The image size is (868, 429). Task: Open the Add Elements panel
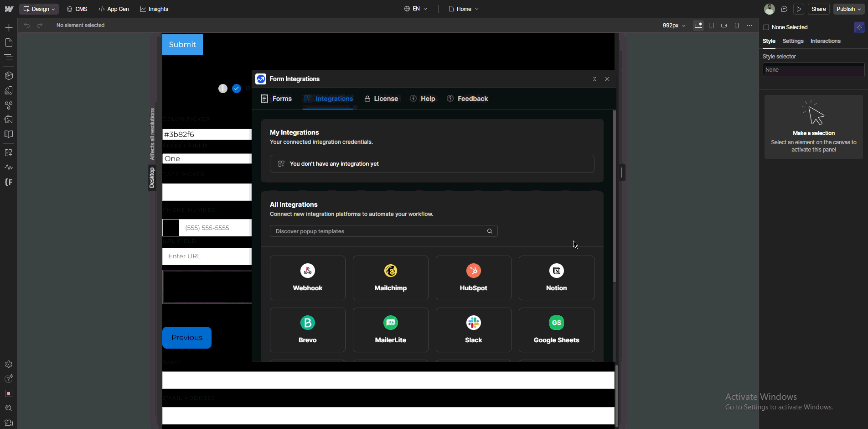pyautogui.click(x=9, y=28)
